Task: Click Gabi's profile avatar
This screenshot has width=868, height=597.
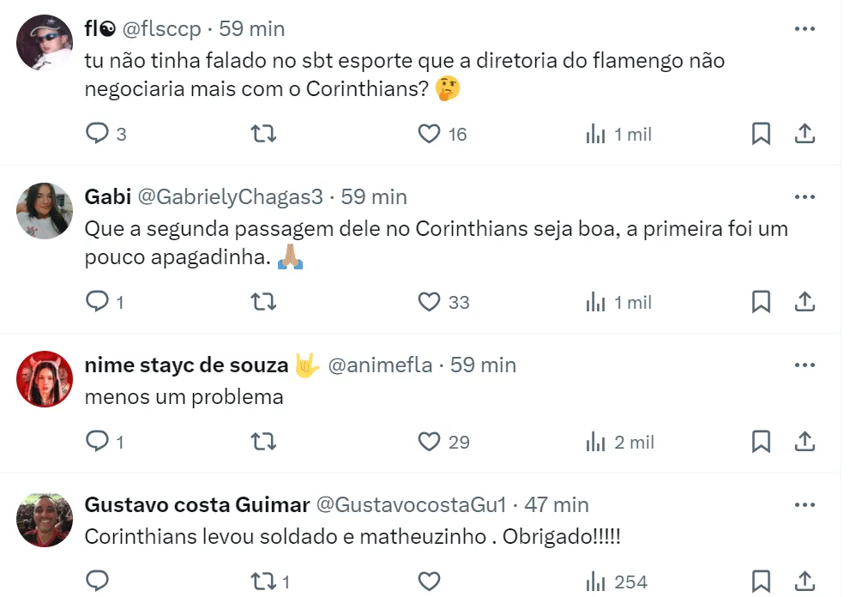Action: [45, 210]
